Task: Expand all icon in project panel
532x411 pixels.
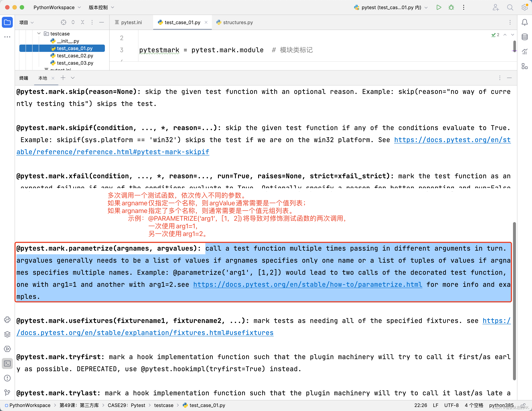Action: [73, 22]
